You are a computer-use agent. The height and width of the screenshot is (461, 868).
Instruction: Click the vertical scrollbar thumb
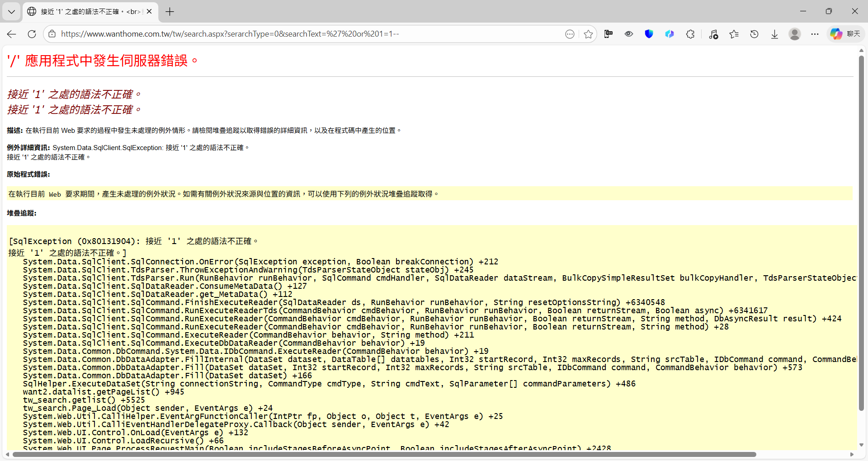click(x=861, y=233)
